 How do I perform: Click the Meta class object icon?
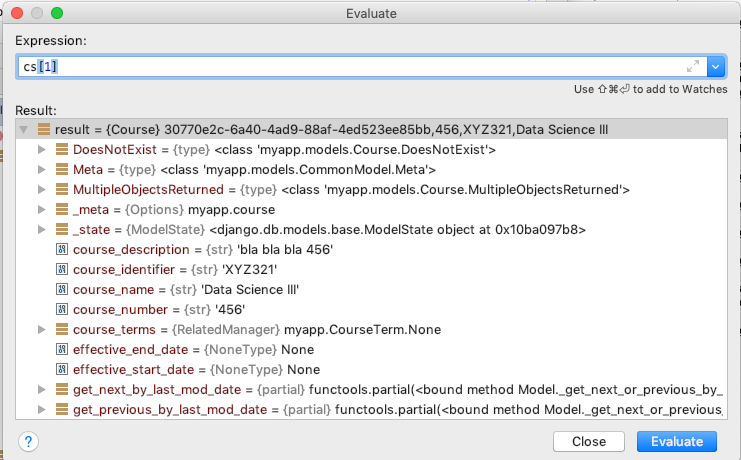62,169
